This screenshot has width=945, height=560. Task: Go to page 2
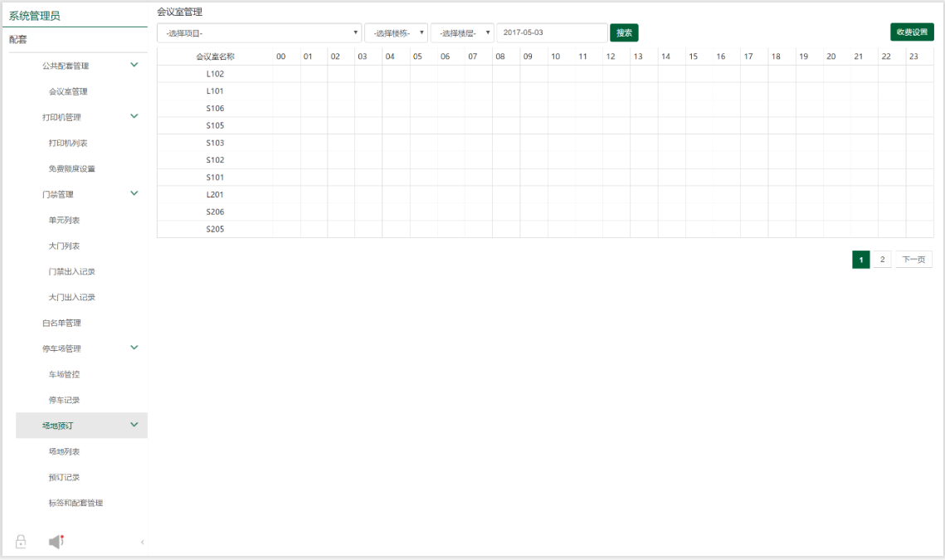882,259
